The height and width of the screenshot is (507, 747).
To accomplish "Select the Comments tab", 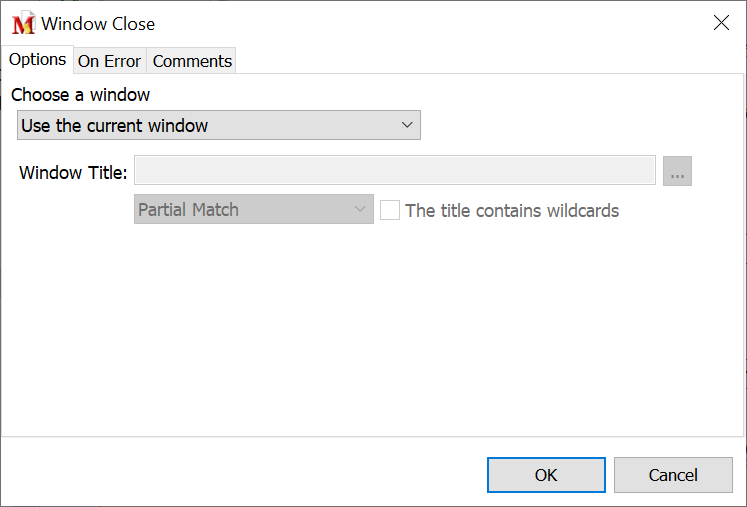I will (x=192, y=61).
